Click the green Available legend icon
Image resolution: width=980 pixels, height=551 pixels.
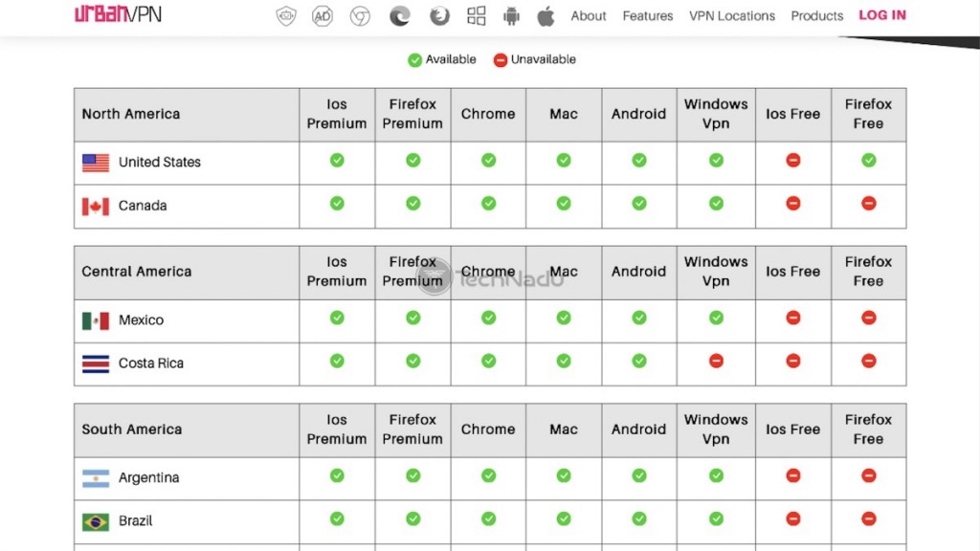414,60
